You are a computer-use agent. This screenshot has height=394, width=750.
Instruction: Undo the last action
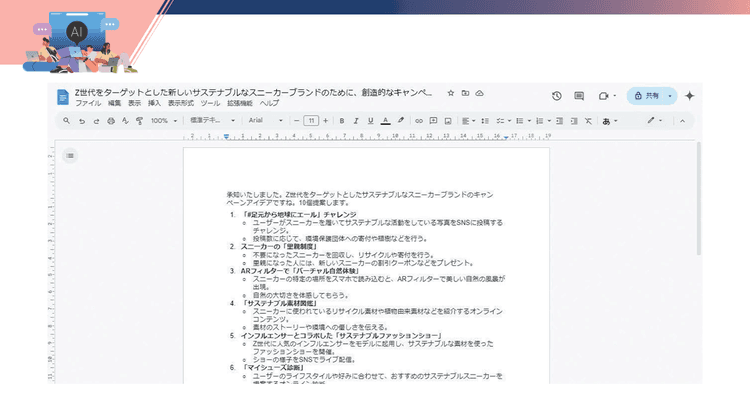pos(82,121)
